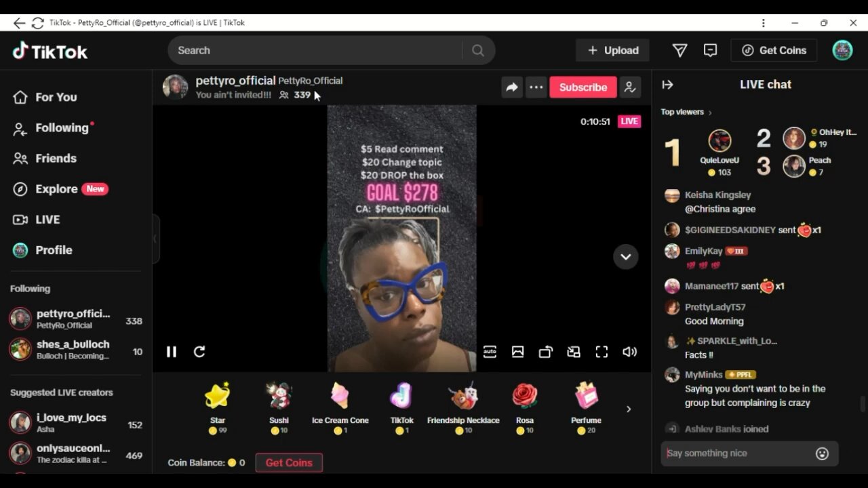Send the Perfume gift

(586, 408)
